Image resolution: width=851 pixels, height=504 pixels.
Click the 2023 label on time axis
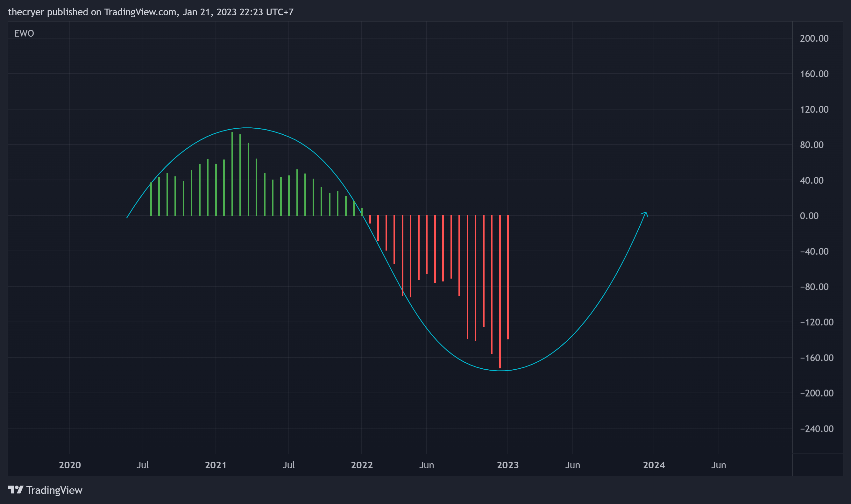pyautogui.click(x=508, y=465)
